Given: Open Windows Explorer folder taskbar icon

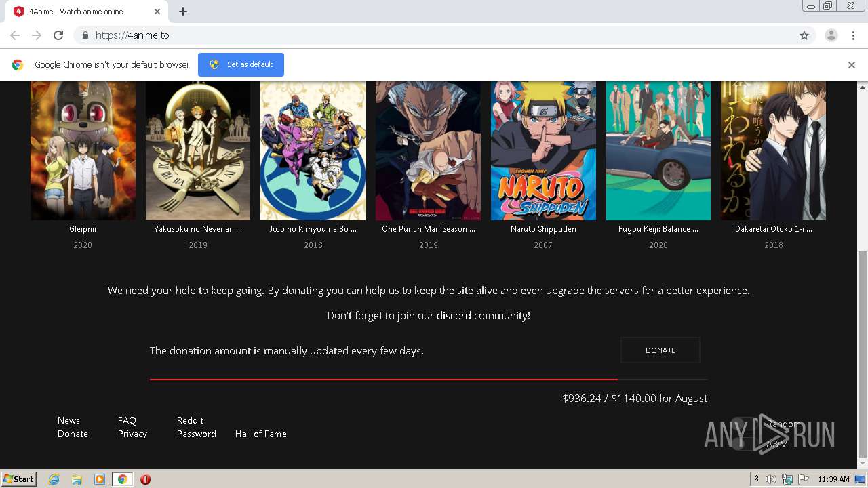Looking at the screenshot, I should (x=77, y=479).
